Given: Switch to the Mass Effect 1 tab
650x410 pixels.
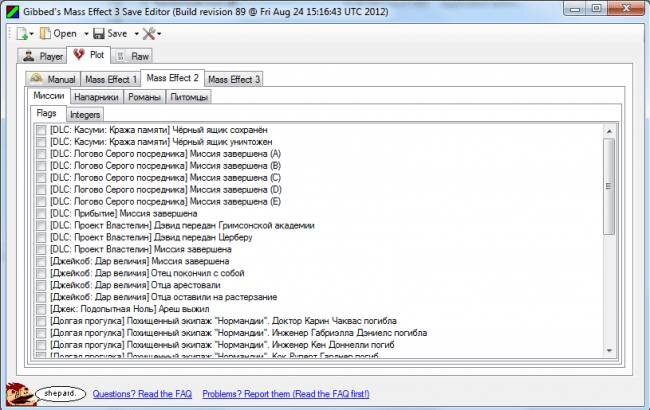Looking at the screenshot, I should (110, 79).
